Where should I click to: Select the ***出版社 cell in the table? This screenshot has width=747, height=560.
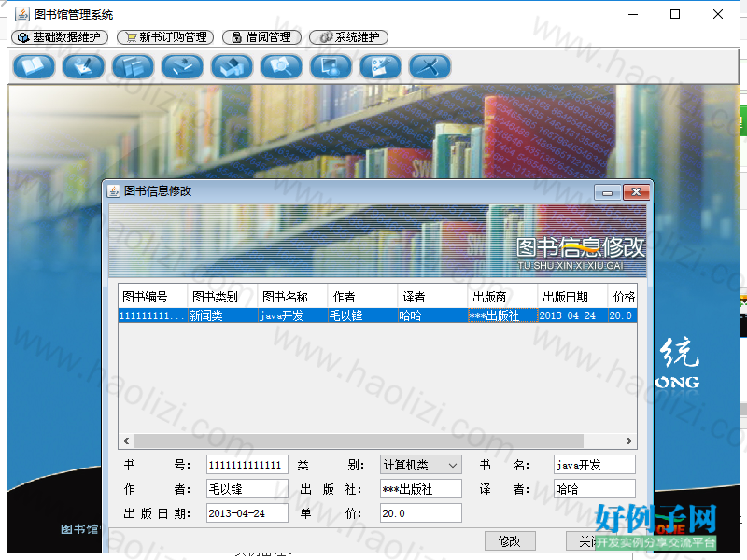502,315
